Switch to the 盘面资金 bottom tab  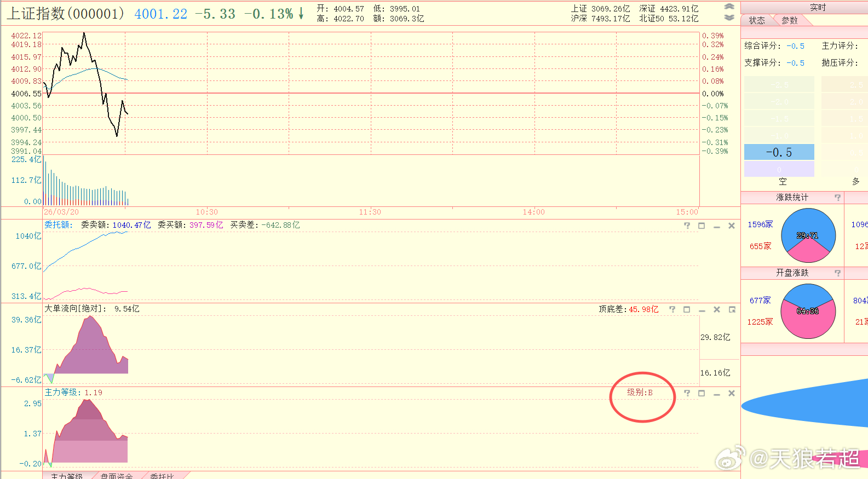coord(116,476)
